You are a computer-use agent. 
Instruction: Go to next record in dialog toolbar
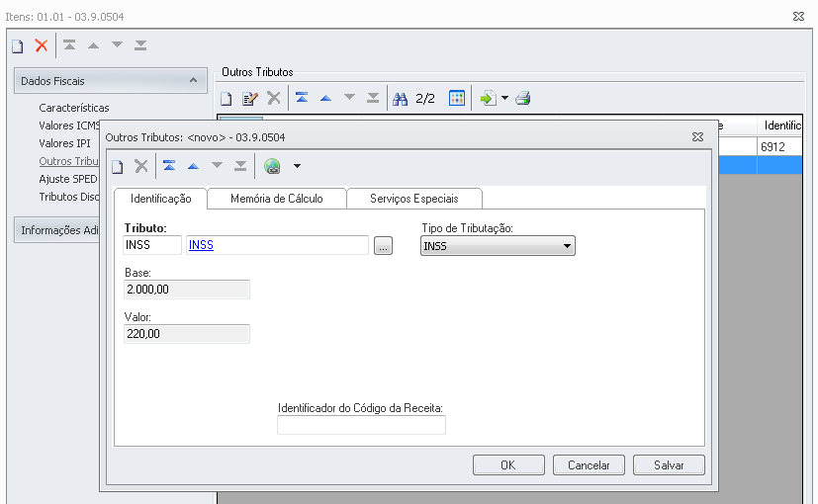point(217,166)
